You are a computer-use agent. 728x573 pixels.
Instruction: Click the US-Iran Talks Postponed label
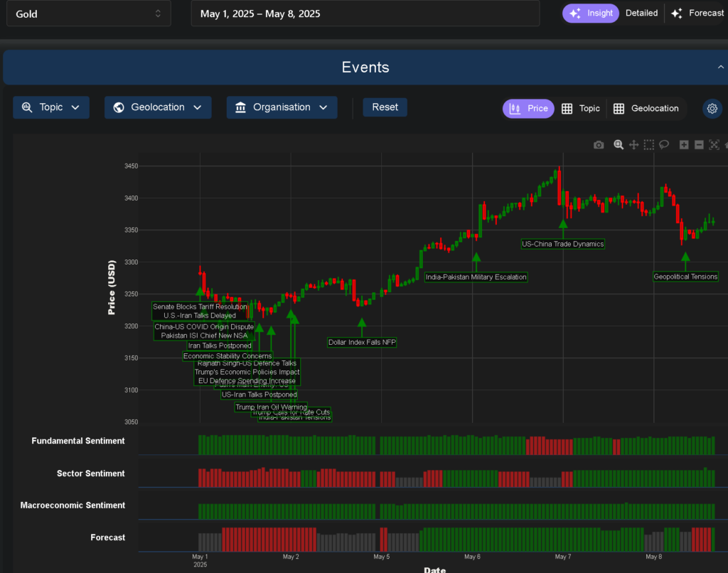click(259, 395)
